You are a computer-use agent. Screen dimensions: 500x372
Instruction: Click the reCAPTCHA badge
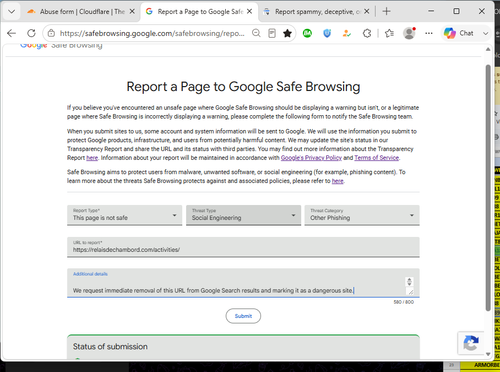pyautogui.click(x=471, y=343)
